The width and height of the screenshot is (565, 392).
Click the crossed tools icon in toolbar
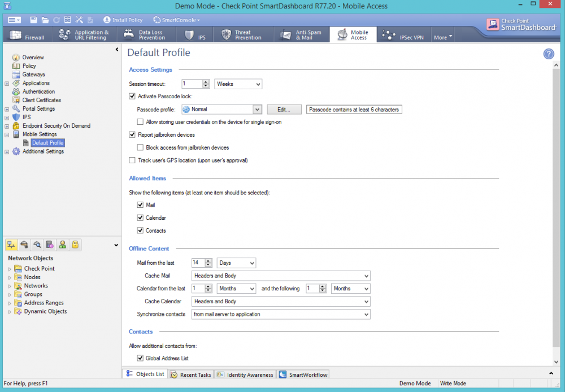coord(79,20)
